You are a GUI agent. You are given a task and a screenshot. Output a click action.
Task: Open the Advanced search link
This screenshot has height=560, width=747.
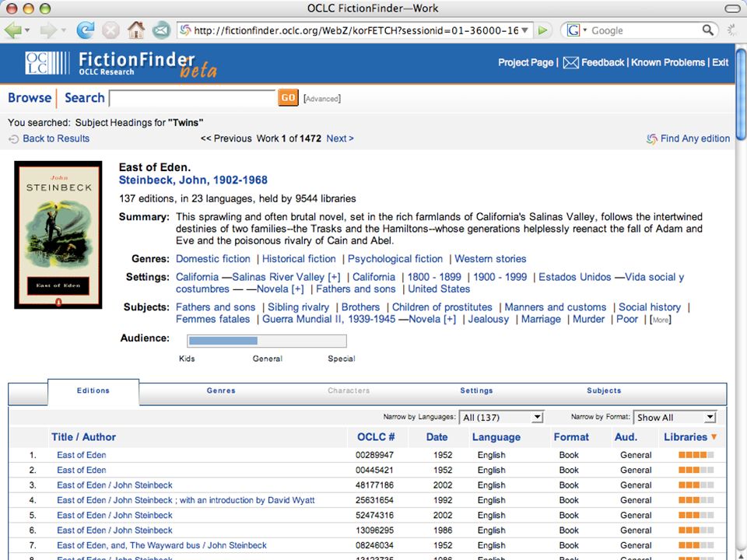point(322,99)
